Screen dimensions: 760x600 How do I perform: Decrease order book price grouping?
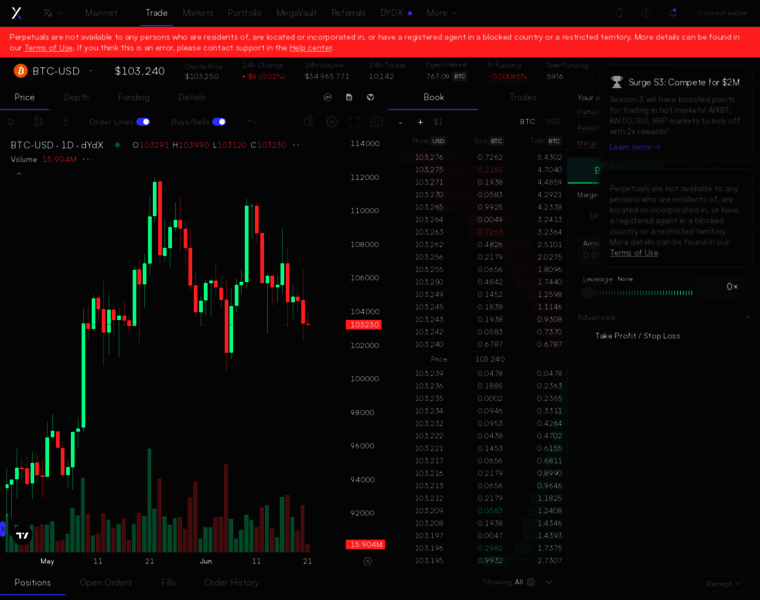tap(400, 122)
